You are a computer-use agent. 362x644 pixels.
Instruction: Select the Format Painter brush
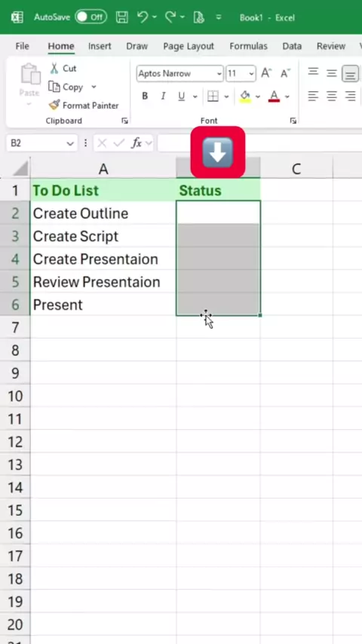pyautogui.click(x=54, y=106)
